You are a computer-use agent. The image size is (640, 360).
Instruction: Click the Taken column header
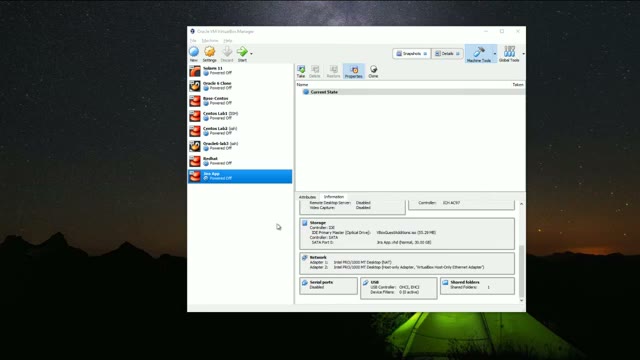click(x=518, y=84)
